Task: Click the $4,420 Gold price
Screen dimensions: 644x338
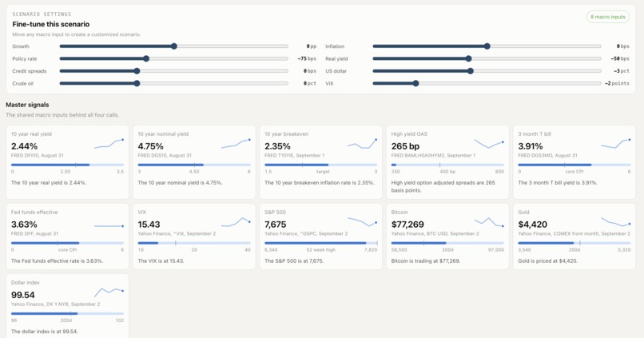Action: pos(533,225)
